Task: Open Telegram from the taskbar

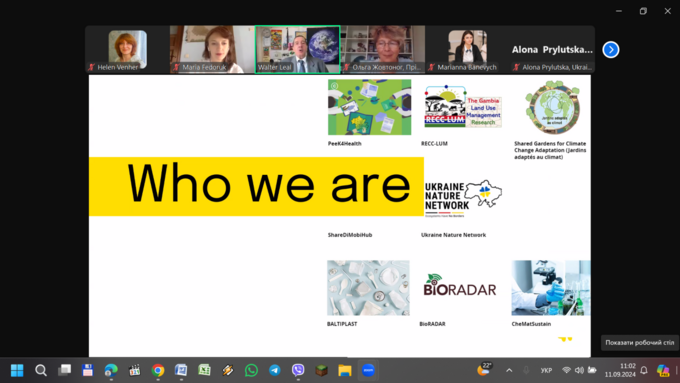Action: (x=275, y=370)
